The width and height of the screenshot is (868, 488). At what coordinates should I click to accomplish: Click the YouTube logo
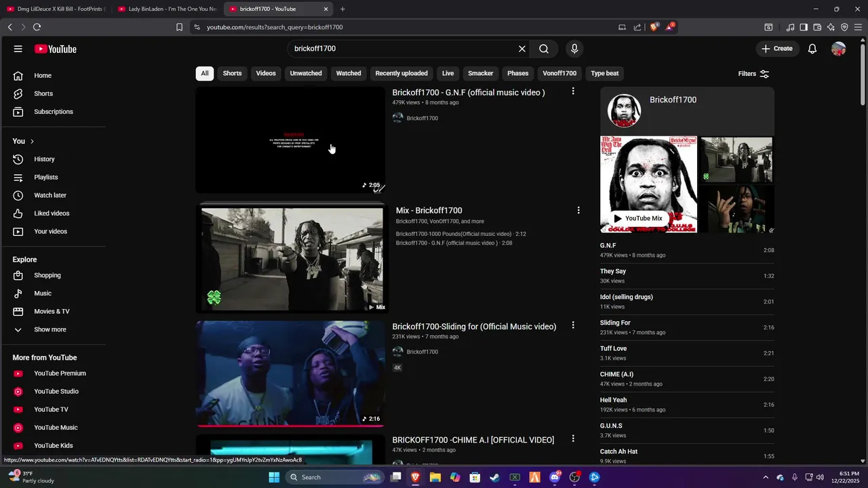point(56,49)
